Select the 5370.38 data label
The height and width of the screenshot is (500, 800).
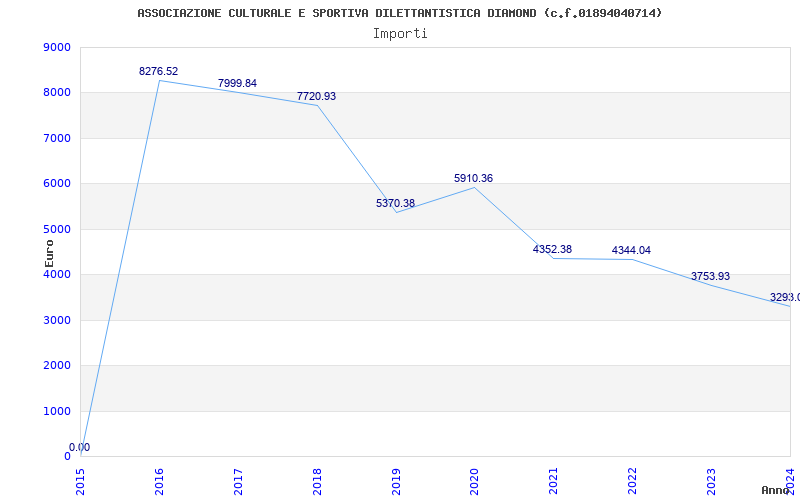(x=395, y=204)
